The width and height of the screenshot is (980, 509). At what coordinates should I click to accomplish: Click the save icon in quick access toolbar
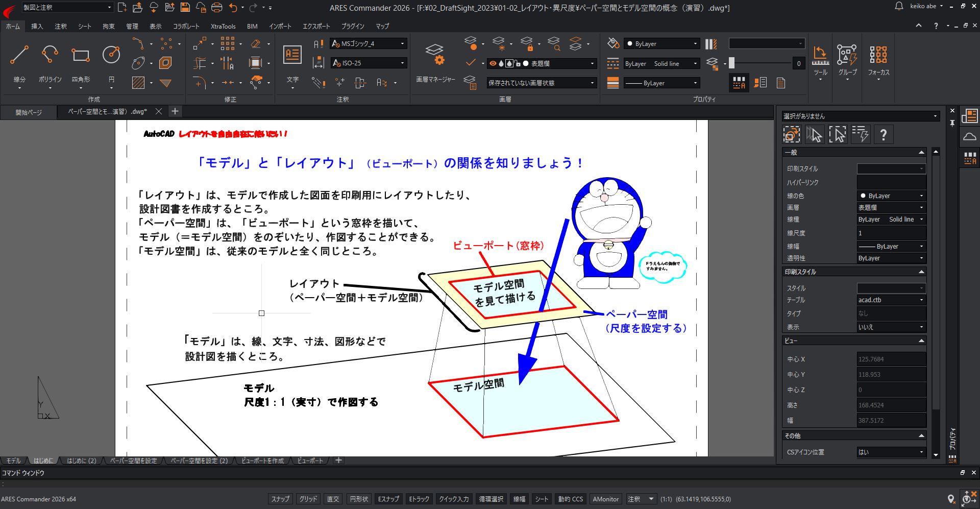point(185,7)
